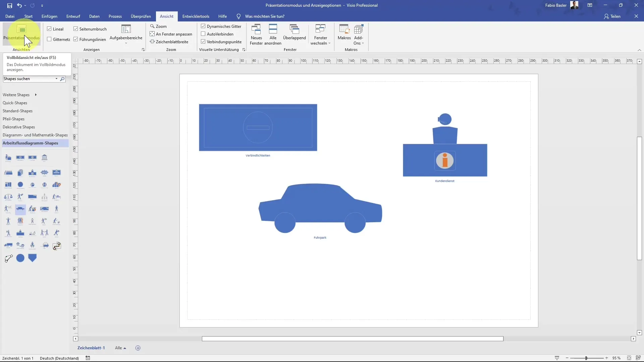Viewport: 644px width, 362px height.
Task: Toggle the Führungslinien checkbox
Action: (x=76, y=39)
